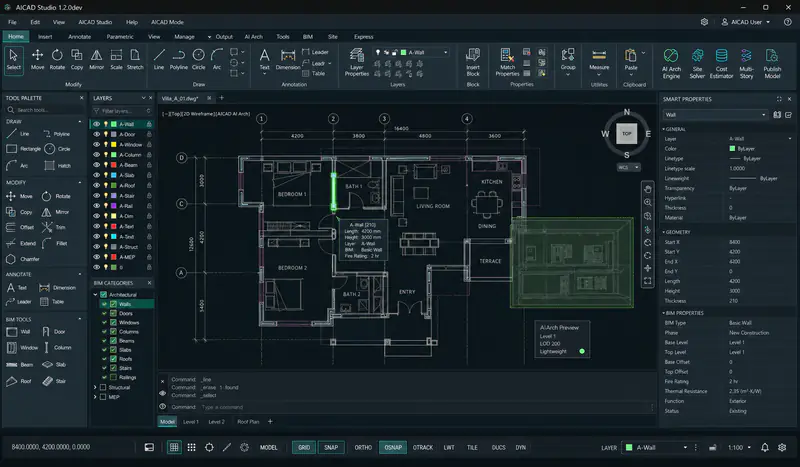Add a new layout tab with plus

click(270, 422)
